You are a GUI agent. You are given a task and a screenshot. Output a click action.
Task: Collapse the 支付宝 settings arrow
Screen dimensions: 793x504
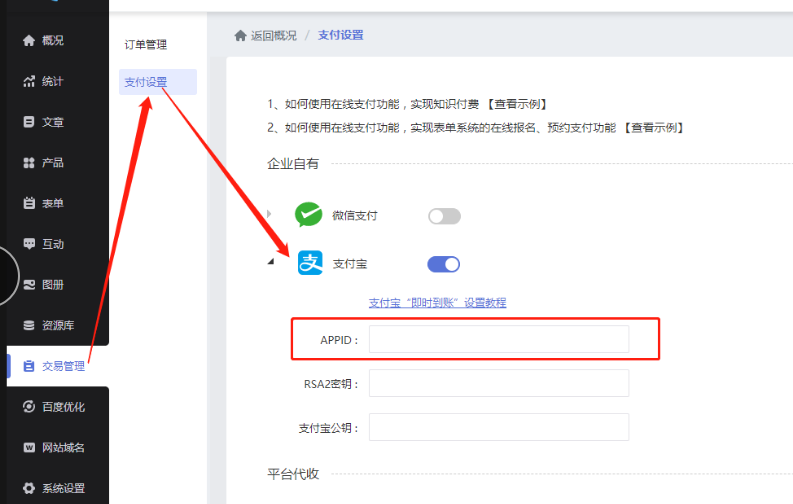pos(271,261)
